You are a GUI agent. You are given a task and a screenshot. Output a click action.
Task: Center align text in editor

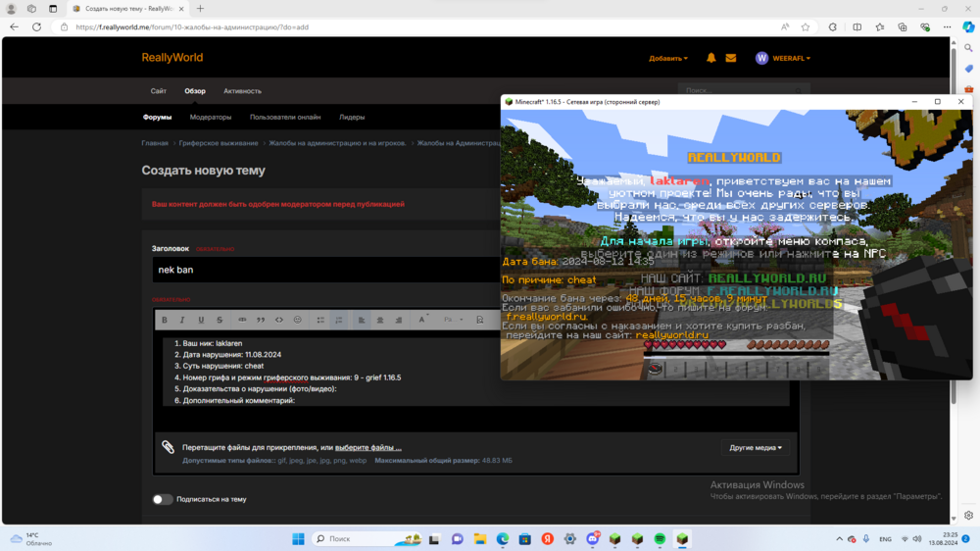[380, 320]
